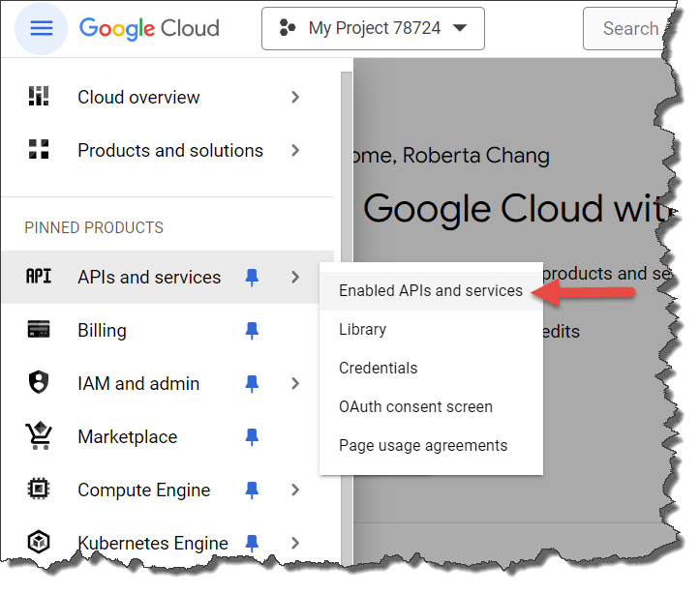Click the API icon

[39, 277]
